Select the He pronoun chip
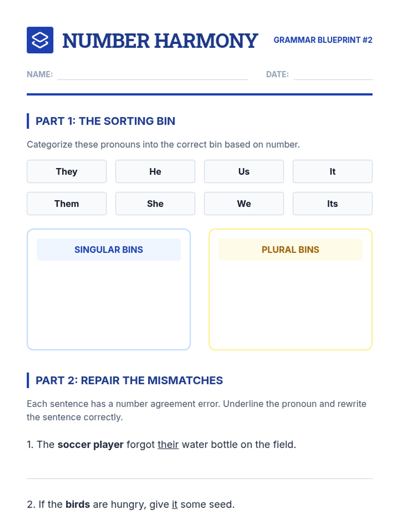The width and height of the screenshot is (399, 532). 155,171
